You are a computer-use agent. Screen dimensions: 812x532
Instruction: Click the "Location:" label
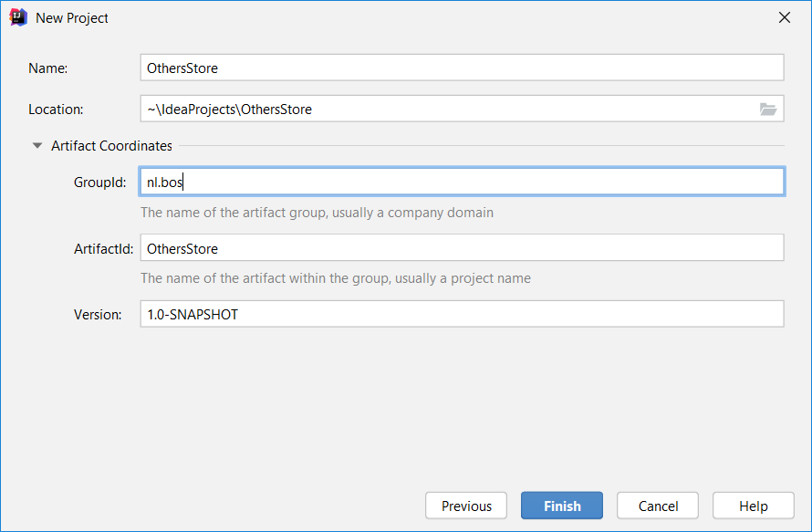coord(56,110)
